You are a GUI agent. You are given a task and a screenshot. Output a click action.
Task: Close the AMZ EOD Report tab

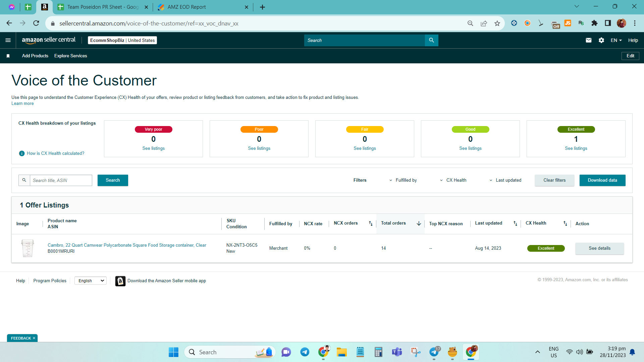(x=247, y=7)
